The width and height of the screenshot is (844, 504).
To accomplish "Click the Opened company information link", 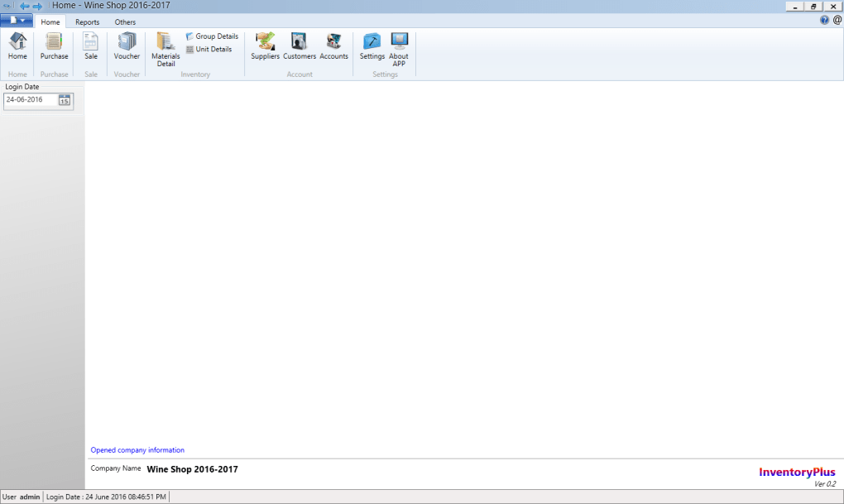I will coord(137,450).
